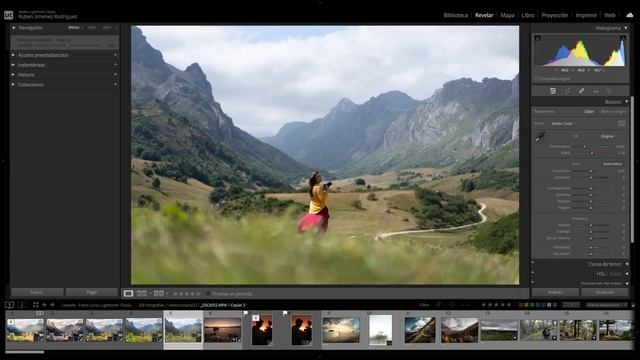Select the Healing brush tool
640x360 pixels.
(581, 91)
